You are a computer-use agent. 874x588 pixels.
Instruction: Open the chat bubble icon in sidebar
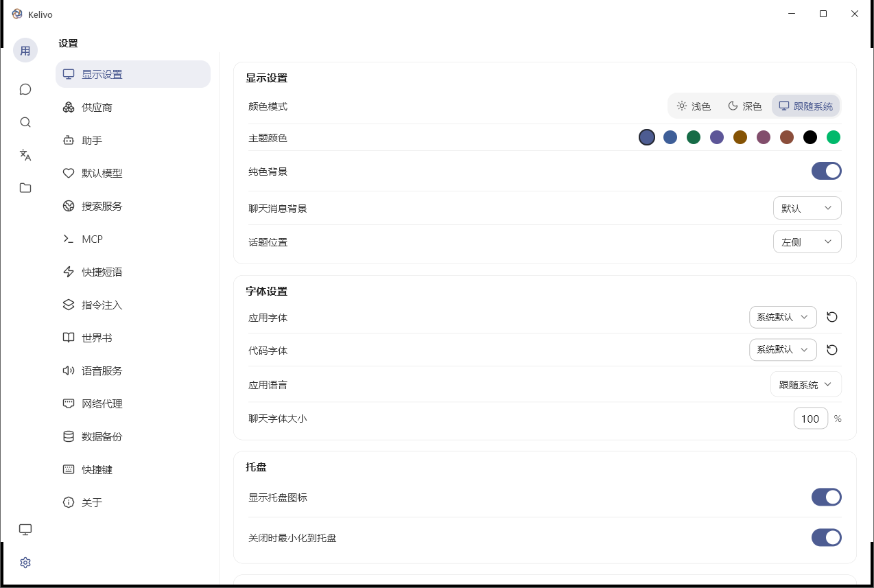pyautogui.click(x=25, y=89)
